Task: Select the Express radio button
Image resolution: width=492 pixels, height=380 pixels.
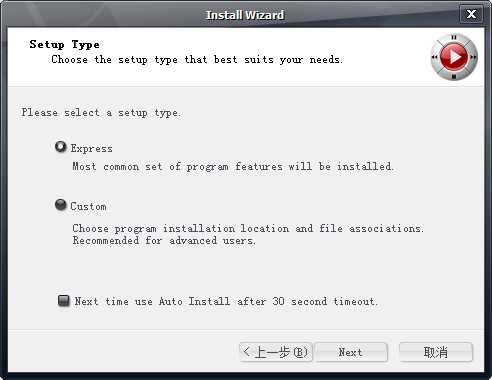Action: 60,147
